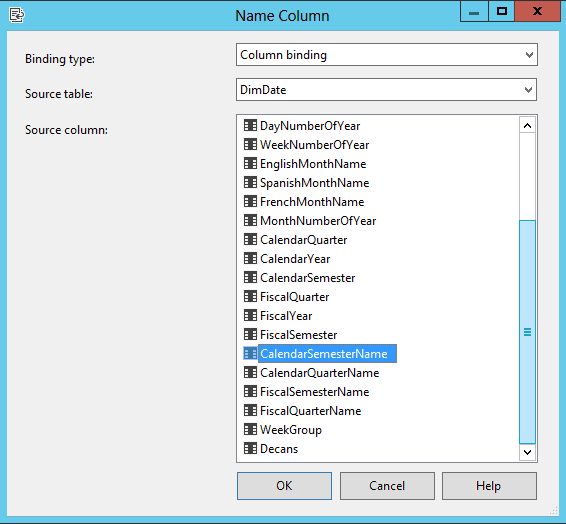Choose SpanishMonthName as source column
Viewport: 566px width, 524px height.
tap(314, 183)
